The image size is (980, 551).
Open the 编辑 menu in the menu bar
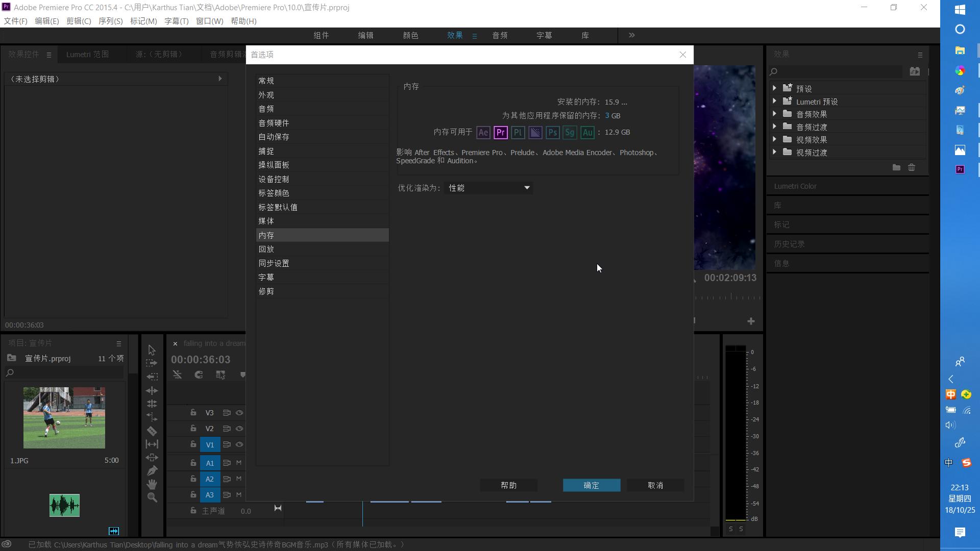coord(47,21)
